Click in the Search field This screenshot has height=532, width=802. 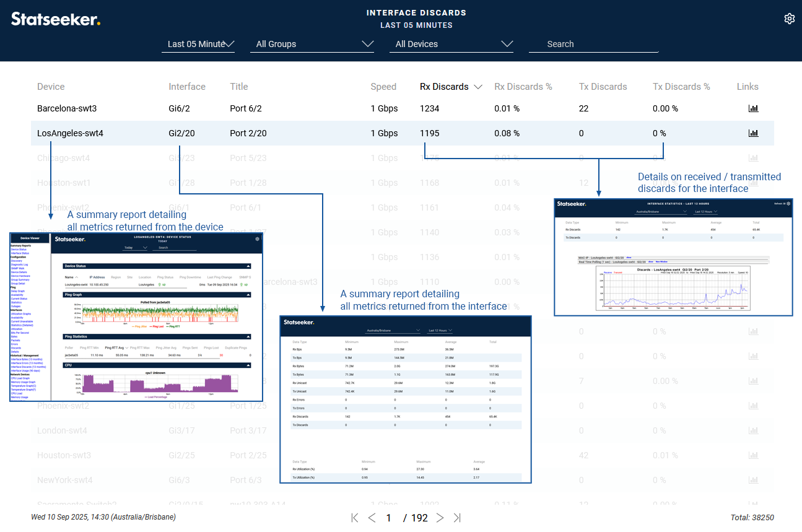point(593,44)
